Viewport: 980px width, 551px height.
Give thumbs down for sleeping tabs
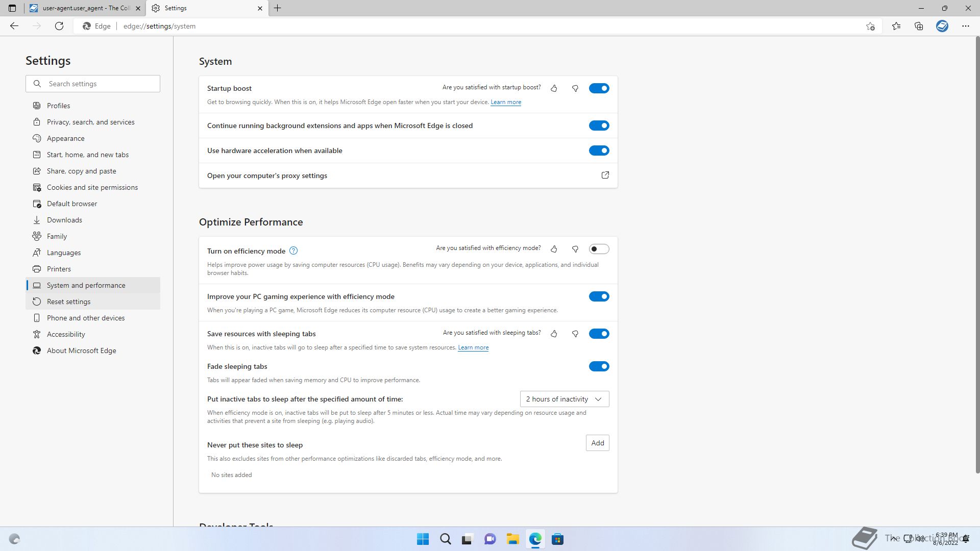(x=575, y=334)
